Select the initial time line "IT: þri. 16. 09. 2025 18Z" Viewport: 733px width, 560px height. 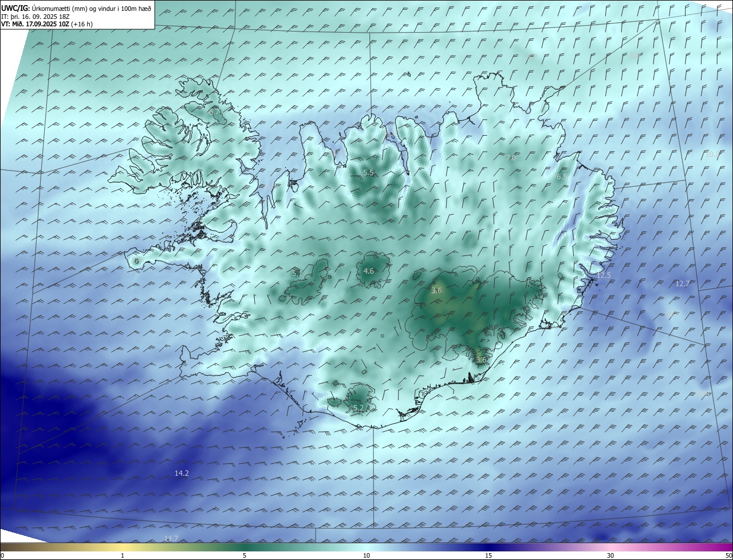(37, 17)
